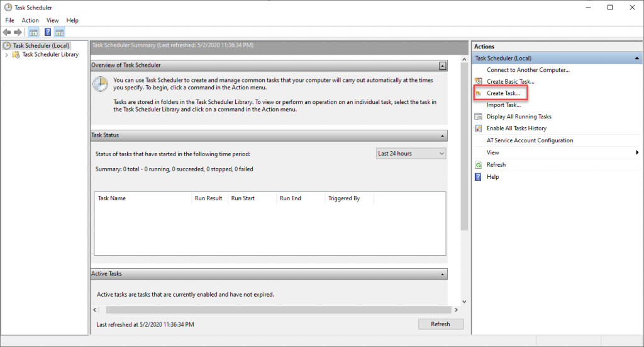
Task: Click the Display All Running Tasks icon
Action: tap(479, 117)
